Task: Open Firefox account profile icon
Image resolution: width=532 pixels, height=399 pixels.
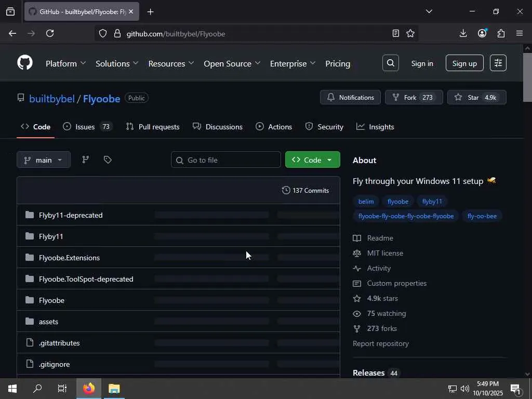Action: coord(482,33)
